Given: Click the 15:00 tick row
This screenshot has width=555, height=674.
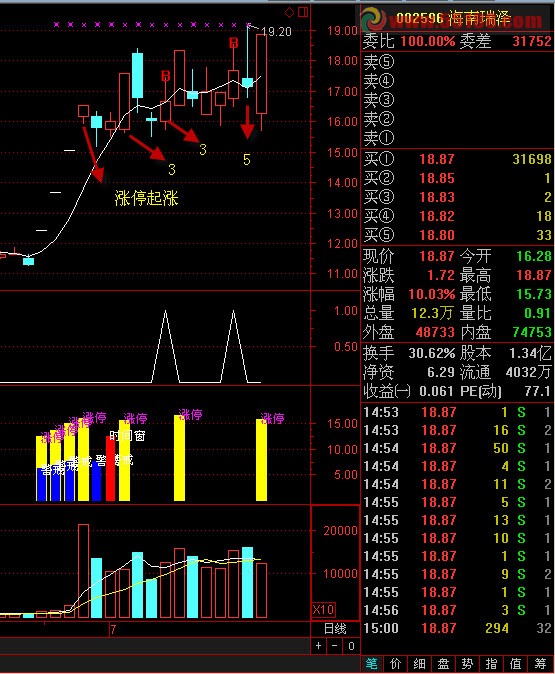Looking at the screenshot, I should click(457, 628).
